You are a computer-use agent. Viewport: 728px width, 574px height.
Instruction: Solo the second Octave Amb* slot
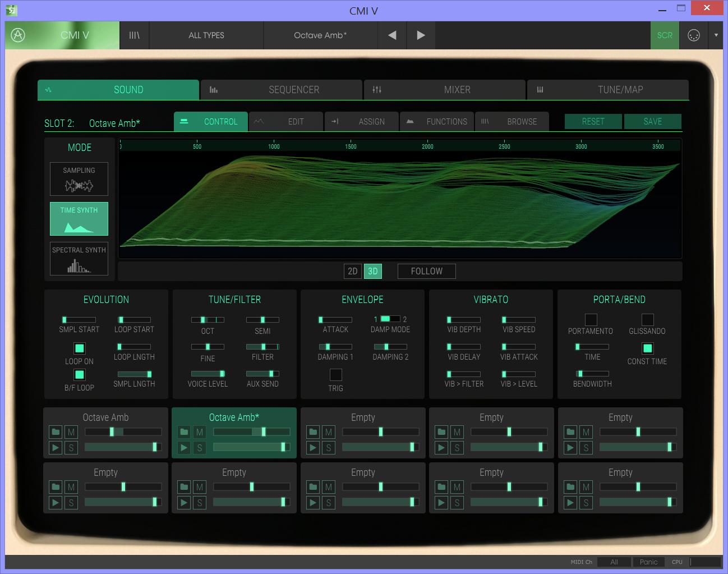(199, 448)
